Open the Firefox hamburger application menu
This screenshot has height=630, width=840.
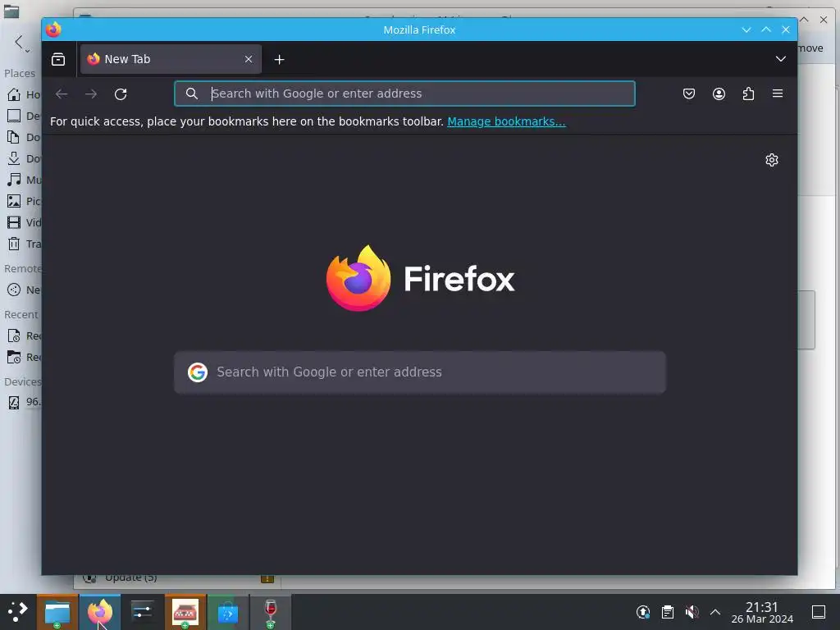[778, 94]
